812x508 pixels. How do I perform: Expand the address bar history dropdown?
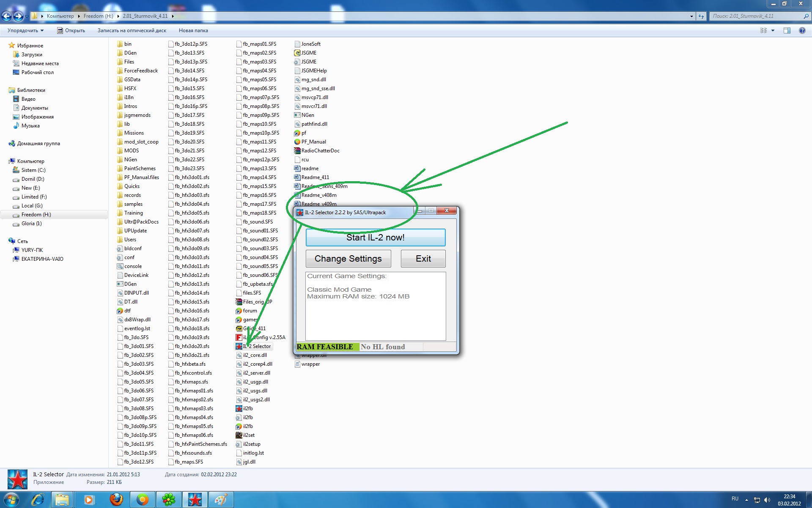[x=691, y=16]
